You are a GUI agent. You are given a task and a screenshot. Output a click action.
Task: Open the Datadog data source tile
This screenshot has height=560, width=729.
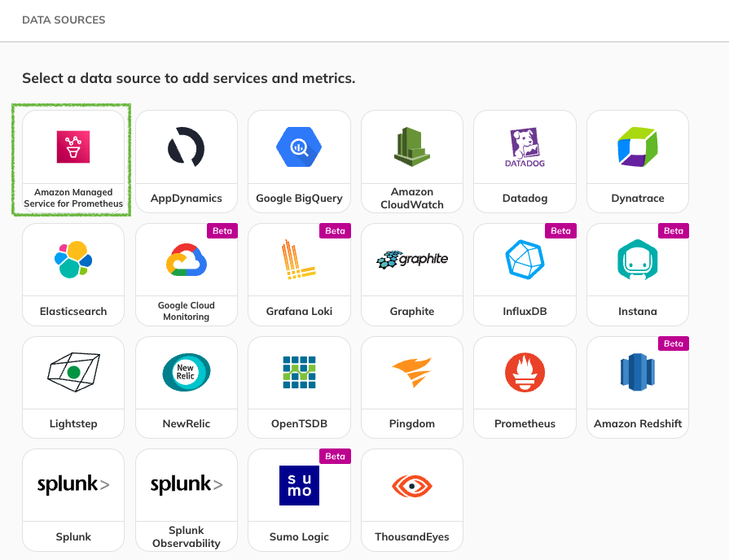coord(525,160)
